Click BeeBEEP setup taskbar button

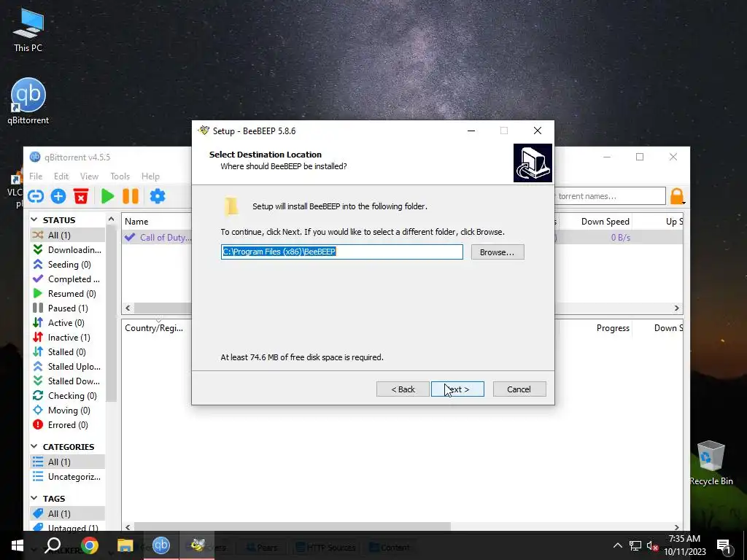[x=197, y=545]
